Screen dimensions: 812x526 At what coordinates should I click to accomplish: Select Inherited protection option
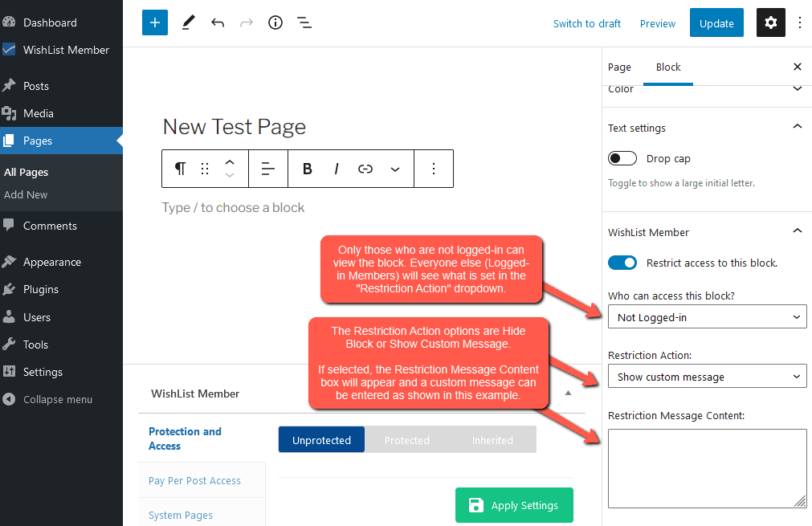click(492, 439)
